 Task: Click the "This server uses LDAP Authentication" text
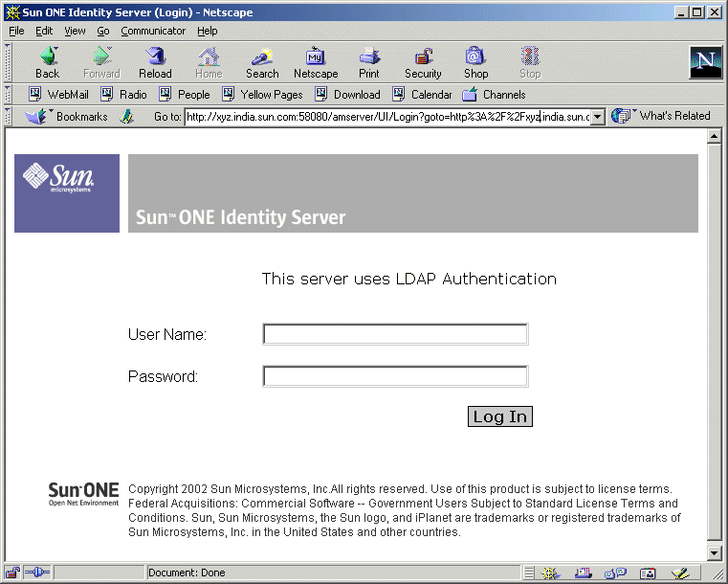409,279
